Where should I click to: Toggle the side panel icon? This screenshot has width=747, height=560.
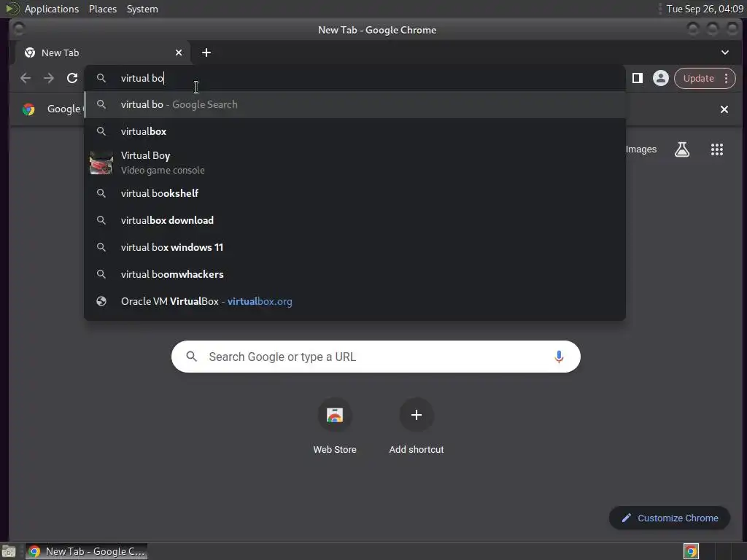638,78
